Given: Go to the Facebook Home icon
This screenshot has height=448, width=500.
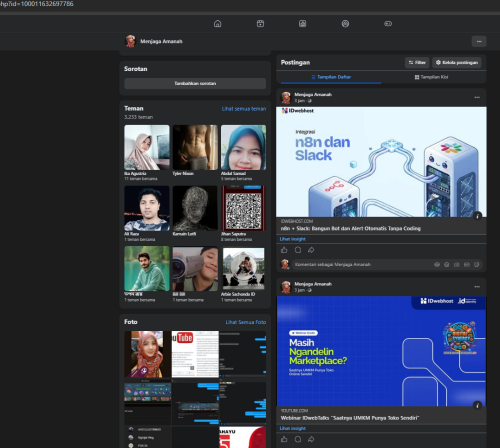Looking at the screenshot, I should tap(217, 24).
